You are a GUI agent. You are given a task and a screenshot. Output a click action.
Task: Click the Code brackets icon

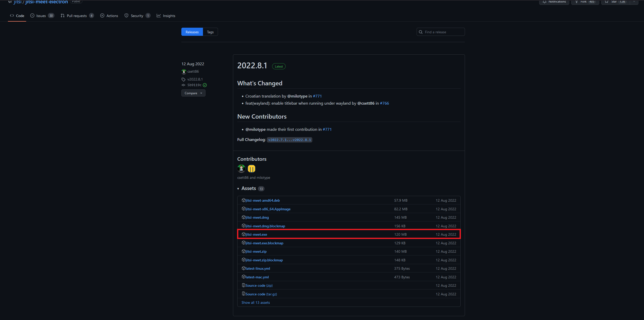coord(12,15)
